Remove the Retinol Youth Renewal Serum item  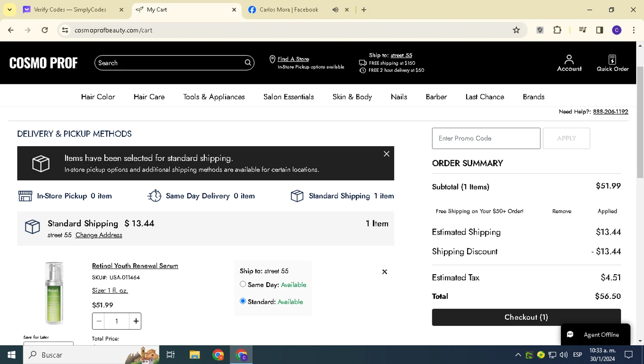point(385,272)
